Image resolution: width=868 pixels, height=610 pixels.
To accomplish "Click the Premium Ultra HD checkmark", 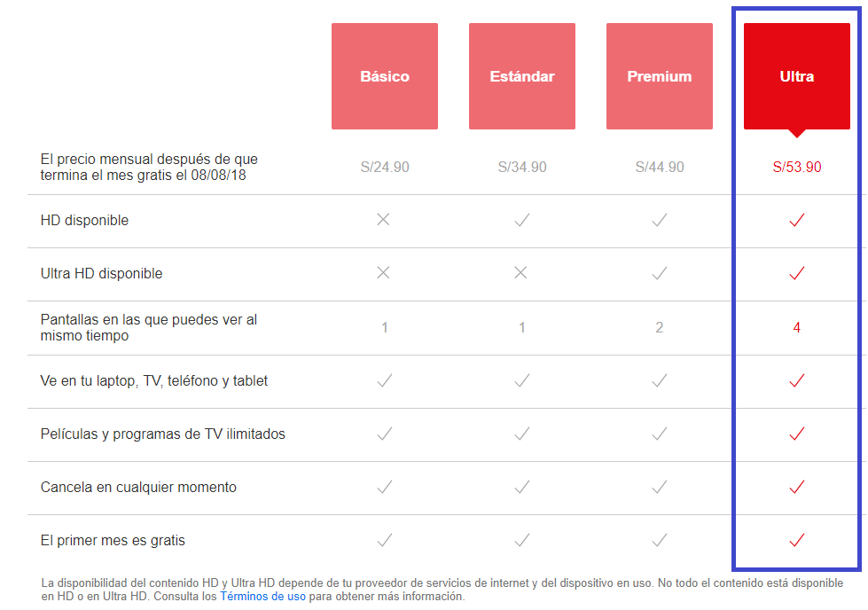I will coord(660,273).
